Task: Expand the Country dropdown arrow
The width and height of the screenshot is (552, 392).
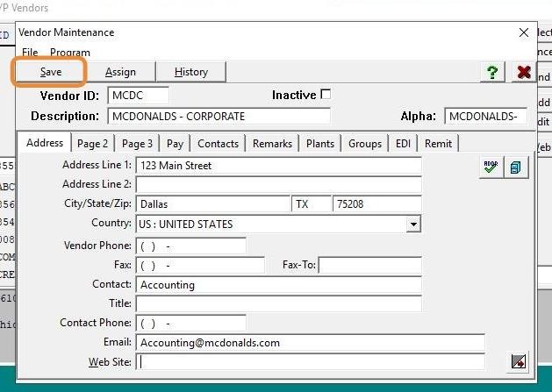Action: (x=413, y=225)
